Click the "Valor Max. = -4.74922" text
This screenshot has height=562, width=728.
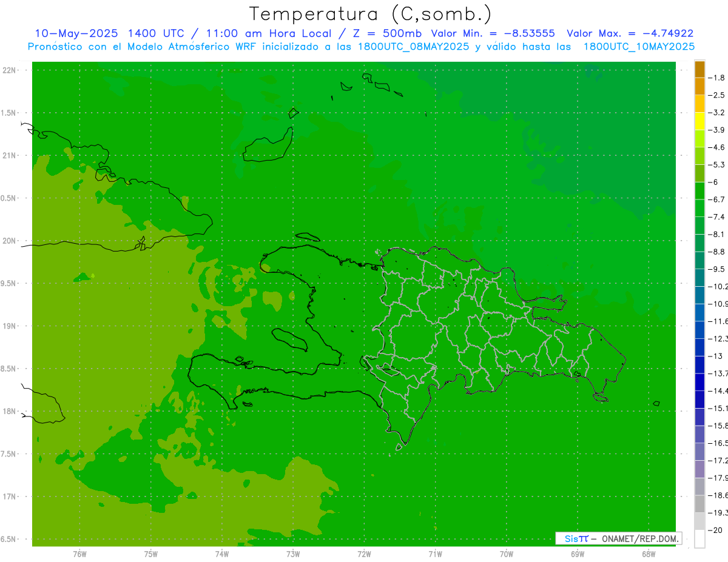pos(630,33)
